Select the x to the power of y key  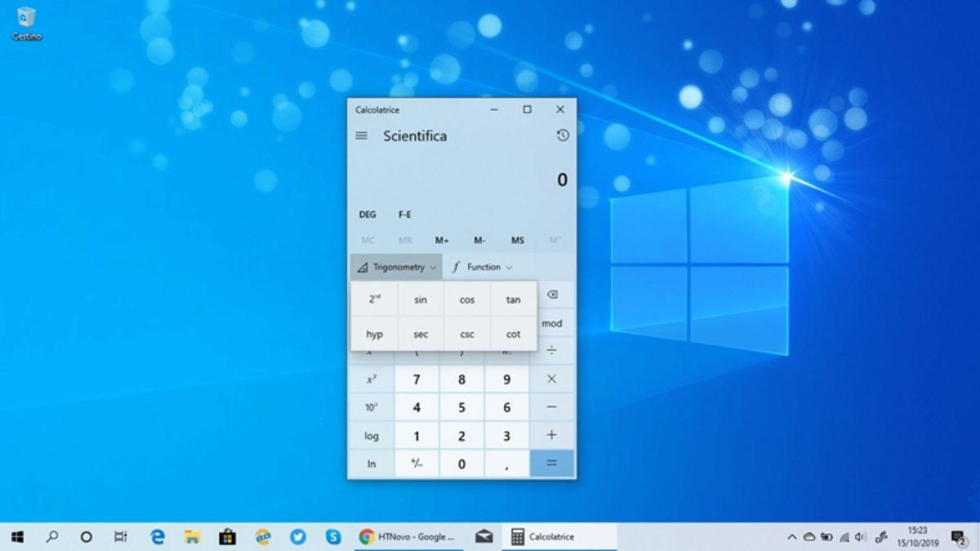point(371,379)
